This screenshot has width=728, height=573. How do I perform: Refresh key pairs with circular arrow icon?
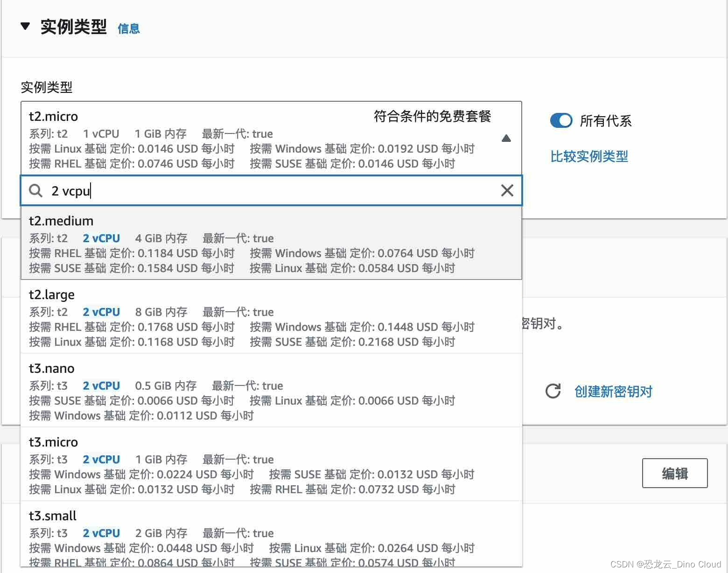(x=553, y=391)
